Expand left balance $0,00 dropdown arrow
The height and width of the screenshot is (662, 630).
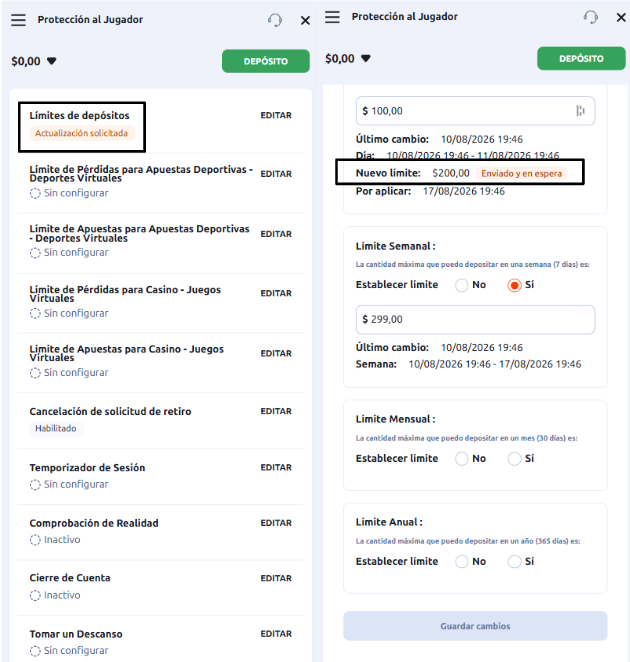tap(52, 61)
